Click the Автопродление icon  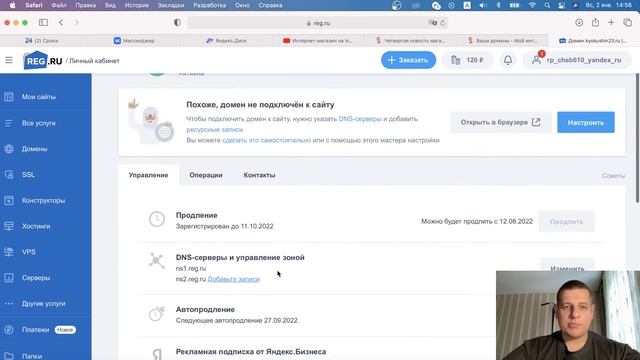click(x=157, y=314)
